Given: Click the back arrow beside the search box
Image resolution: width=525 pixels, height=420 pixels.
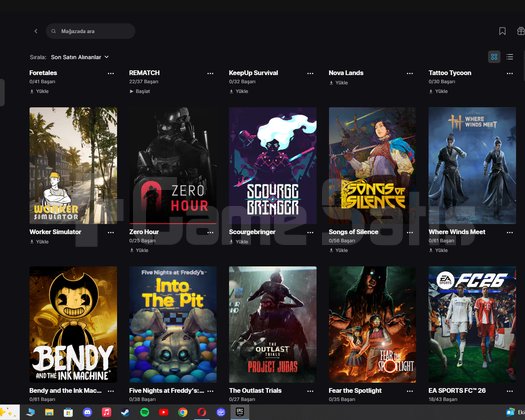Looking at the screenshot, I should pyautogui.click(x=36, y=31).
